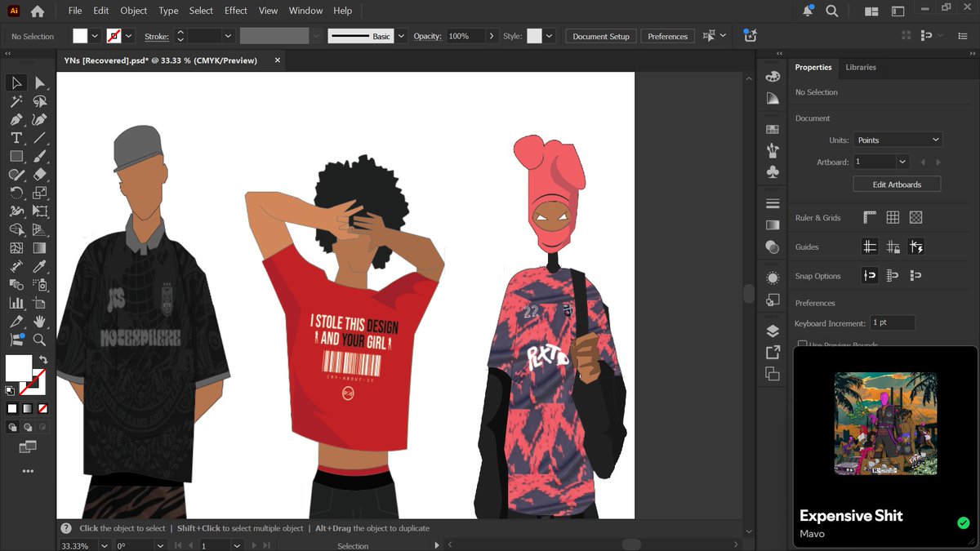980x551 pixels.
Task: Click the Keyboard Increment field
Action: coord(892,322)
